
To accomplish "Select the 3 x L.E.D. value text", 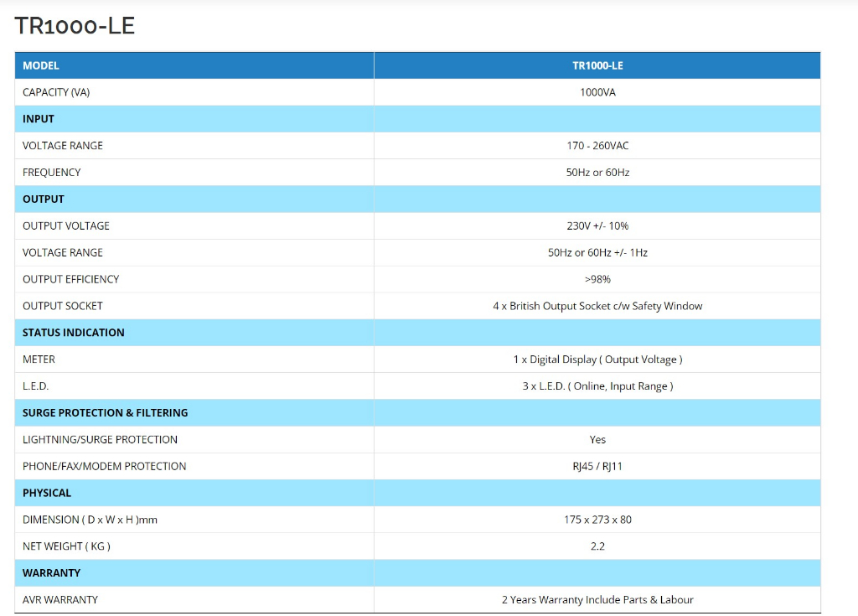I will coord(597,386).
